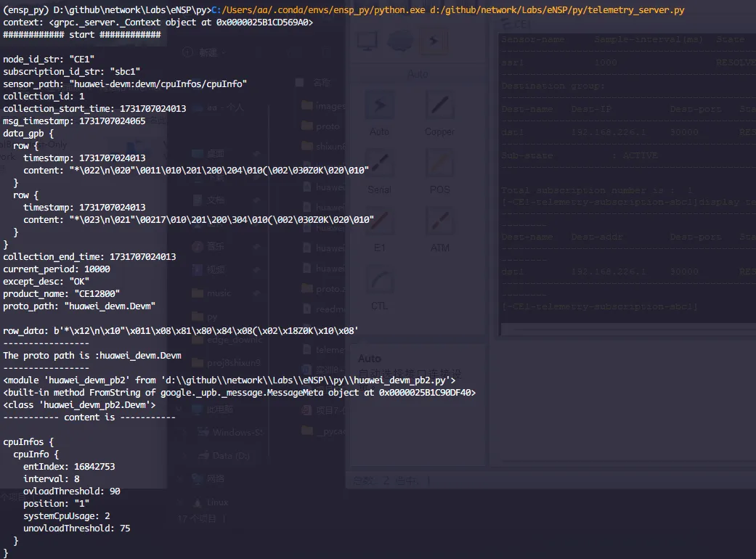This screenshot has width=756, height=559.
Task: Select collection_start_time: 1731707024013 line
Action: click(94, 109)
